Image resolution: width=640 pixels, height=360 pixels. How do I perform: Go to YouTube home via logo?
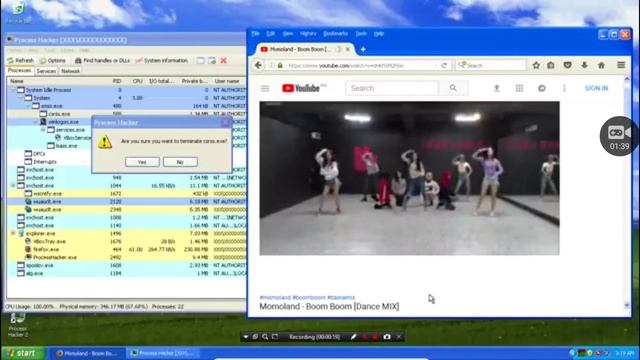(301, 88)
